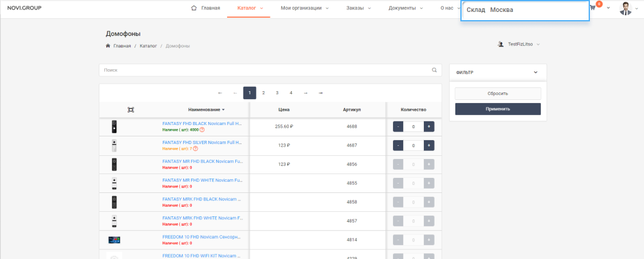This screenshot has width=644, height=259.
Task: Go to page 2
Action: point(264,93)
